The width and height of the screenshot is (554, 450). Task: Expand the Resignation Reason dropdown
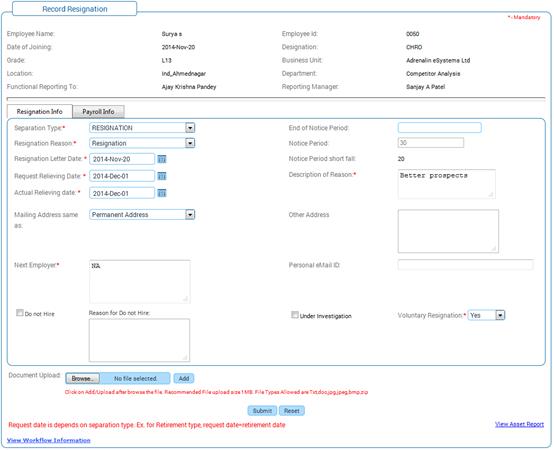point(190,143)
